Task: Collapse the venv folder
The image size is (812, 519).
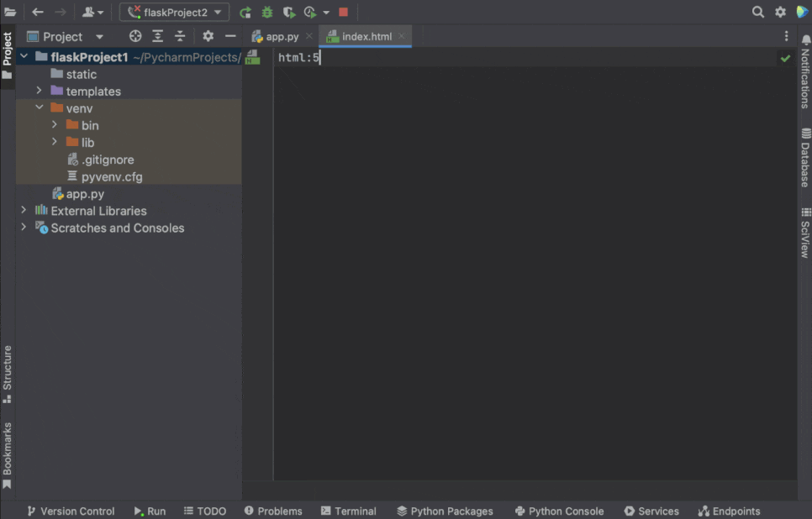Action: coord(39,108)
